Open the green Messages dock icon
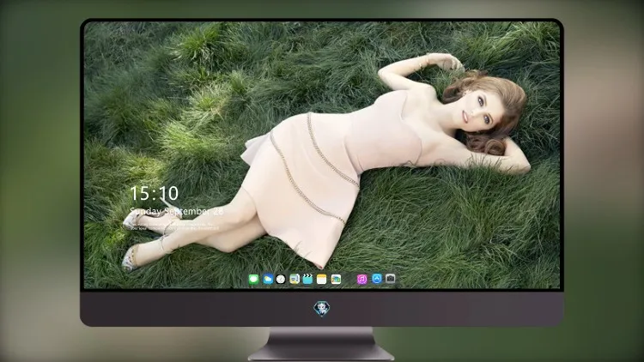644x362 pixels. click(253, 280)
